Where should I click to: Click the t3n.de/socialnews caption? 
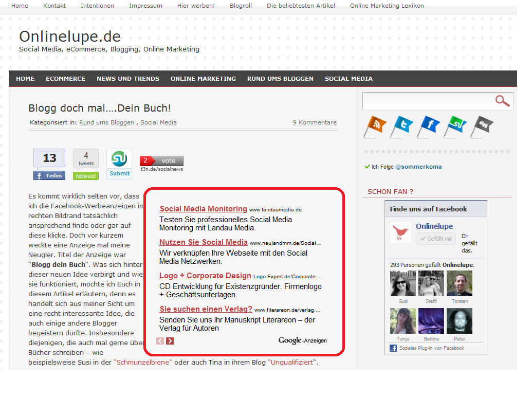tap(162, 169)
